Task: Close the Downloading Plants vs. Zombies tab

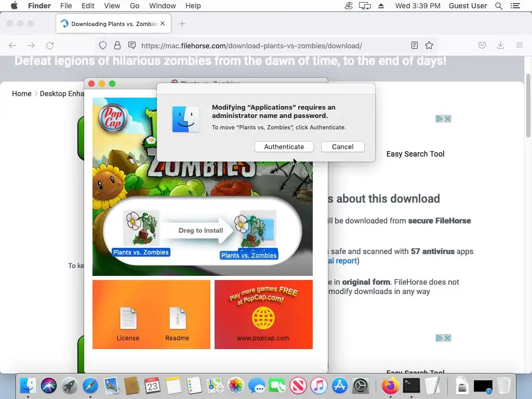Action: [x=163, y=23]
